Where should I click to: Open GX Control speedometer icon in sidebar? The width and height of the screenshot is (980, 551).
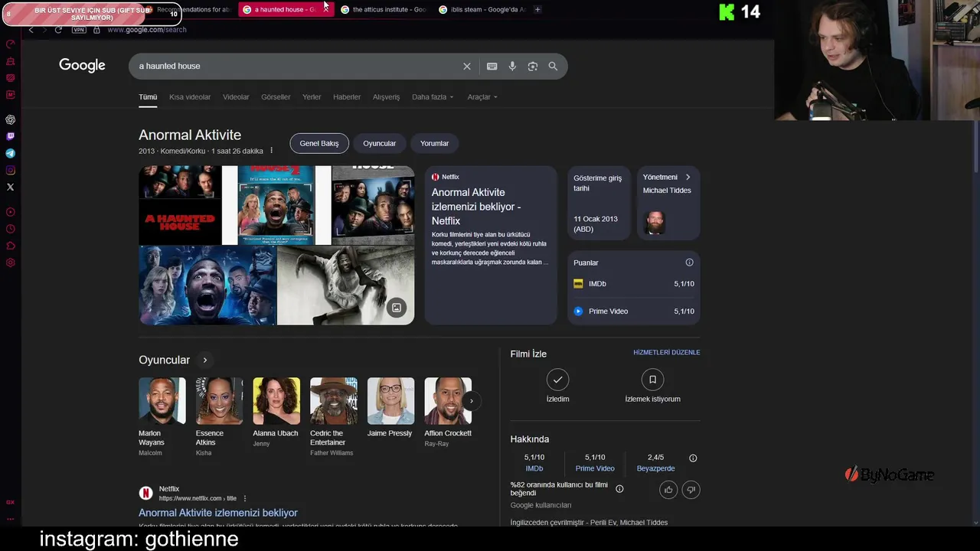(x=10, y=44)
